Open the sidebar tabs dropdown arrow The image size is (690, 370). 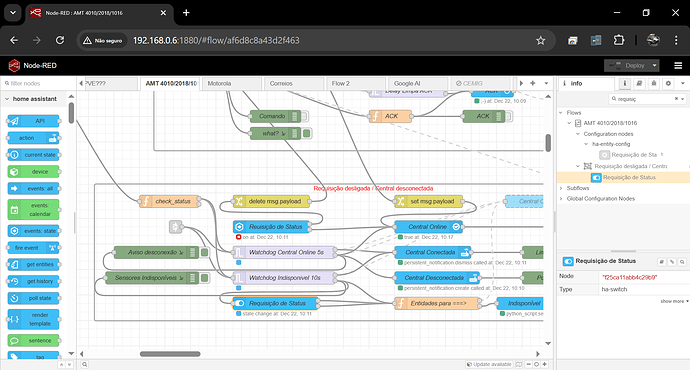[x=683, y=83]
